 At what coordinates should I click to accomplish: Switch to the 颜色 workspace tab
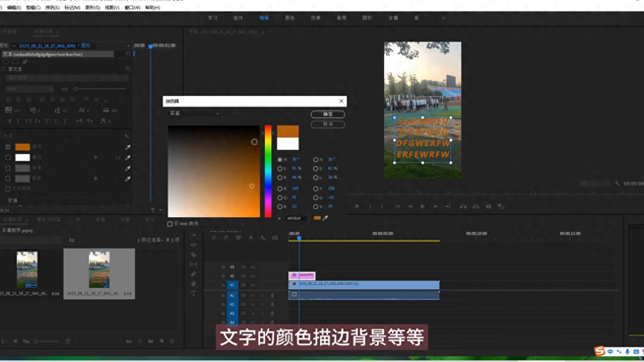(x=290, y=18)
